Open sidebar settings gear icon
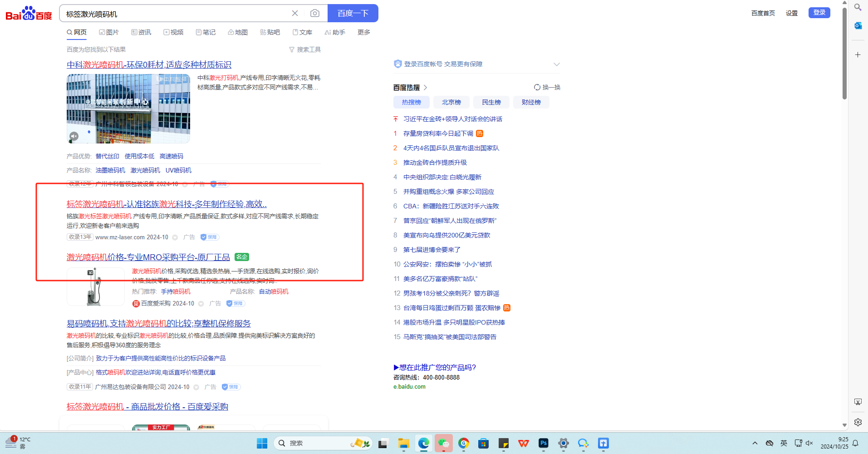The image size is (868, 454). click(858, 422)
